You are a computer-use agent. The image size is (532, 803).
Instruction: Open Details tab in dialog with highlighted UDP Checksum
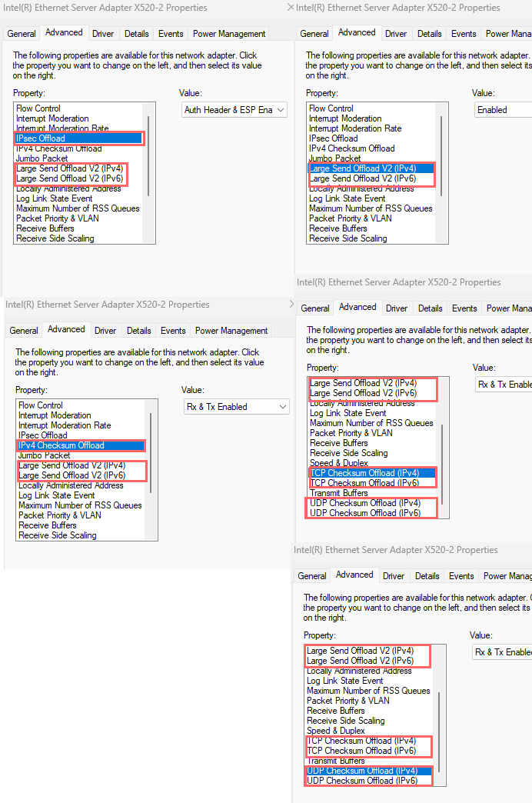(427, 576)
